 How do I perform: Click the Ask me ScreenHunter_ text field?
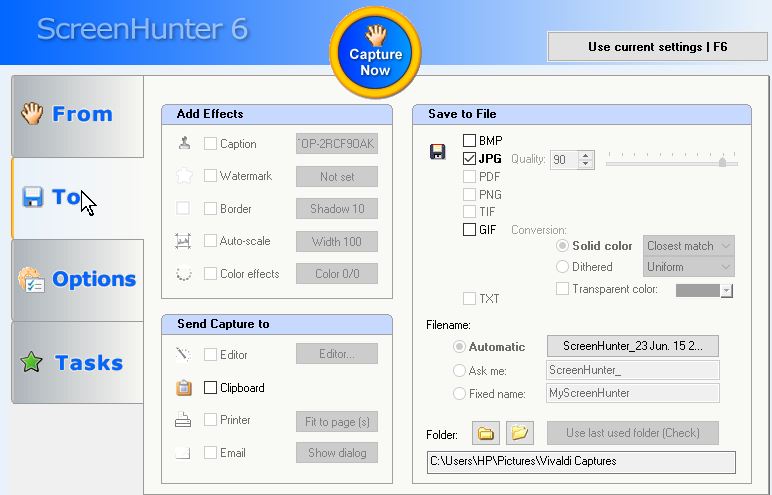(x=633, y=370)
